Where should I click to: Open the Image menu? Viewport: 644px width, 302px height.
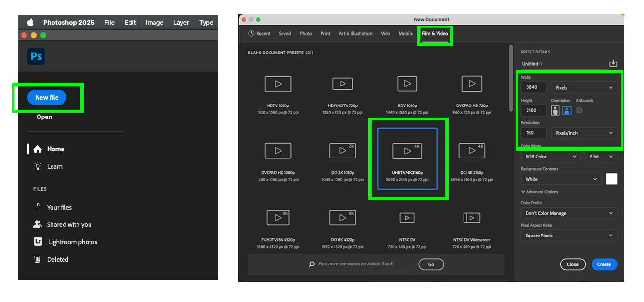click(155, 22)
